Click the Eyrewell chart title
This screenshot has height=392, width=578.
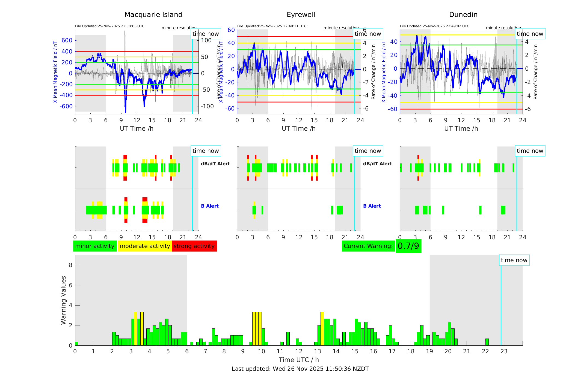[301, 15]
